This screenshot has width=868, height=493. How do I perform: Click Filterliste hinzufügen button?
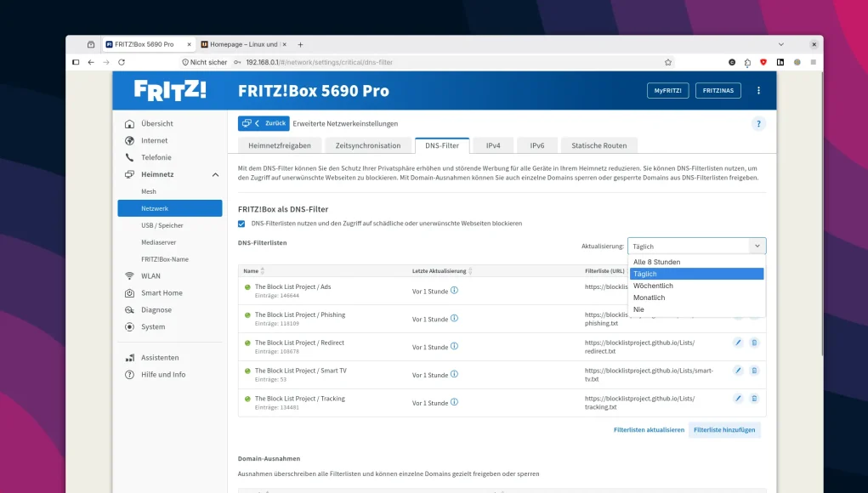pyautogui.click(x=724, y=430)
